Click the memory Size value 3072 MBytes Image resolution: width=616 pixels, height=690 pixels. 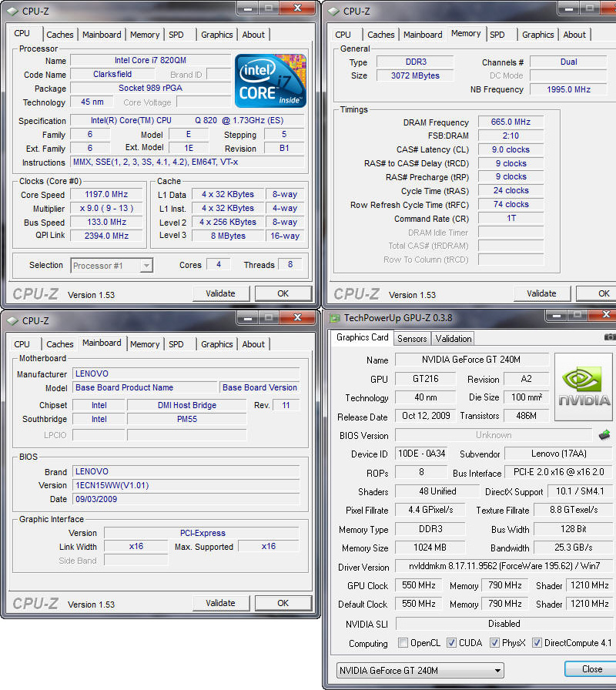415,75
